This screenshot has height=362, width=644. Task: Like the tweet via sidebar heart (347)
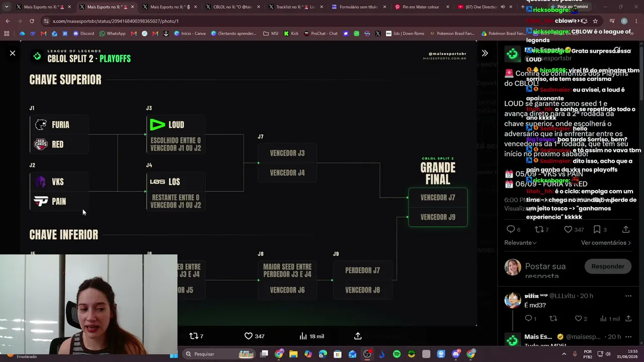click(x=574, y=229)
